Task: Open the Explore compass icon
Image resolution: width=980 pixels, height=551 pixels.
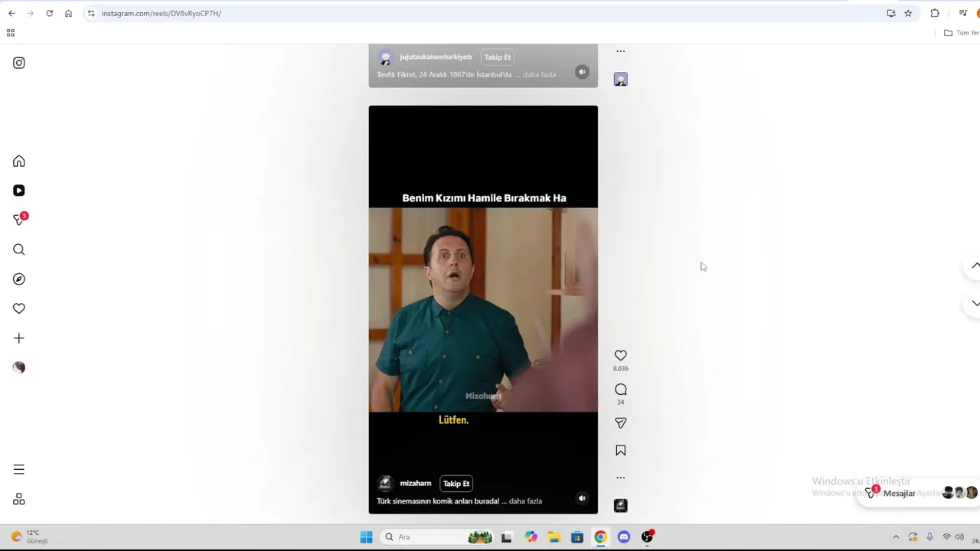Action: tap(19, 279)
